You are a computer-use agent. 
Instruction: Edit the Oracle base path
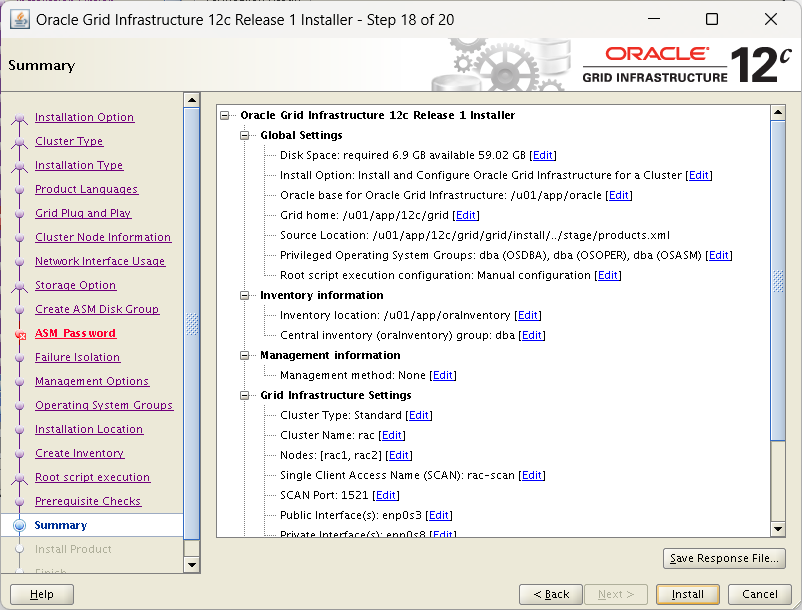pyautogui.click(x=619, y=195)
